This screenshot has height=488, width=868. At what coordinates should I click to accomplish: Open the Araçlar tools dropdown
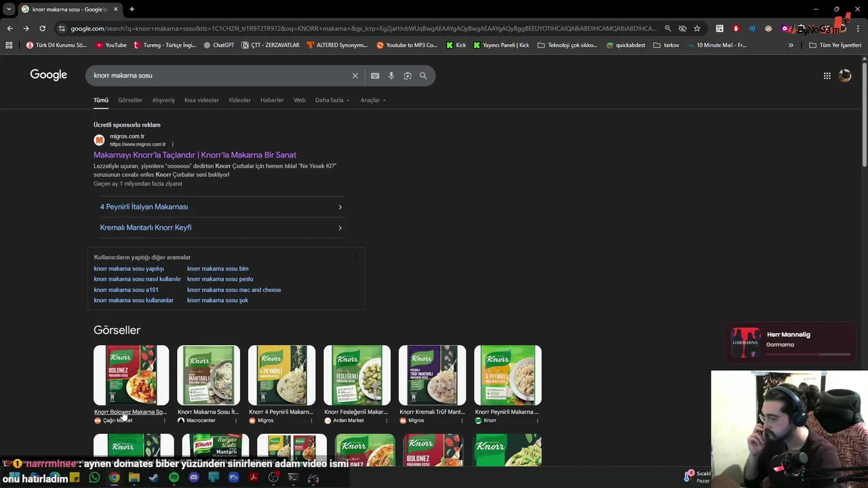(373, 100)
